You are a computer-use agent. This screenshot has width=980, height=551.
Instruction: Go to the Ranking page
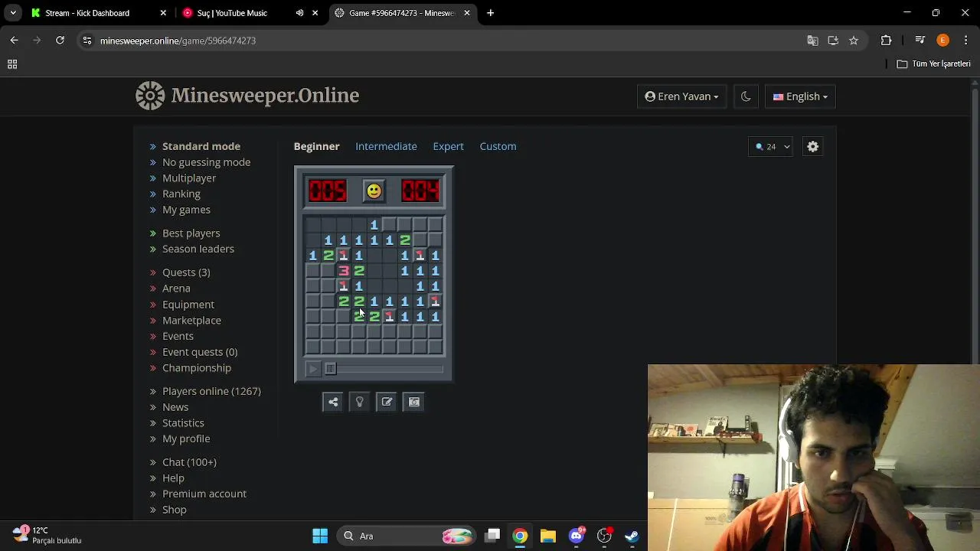click(x=181, y=194)
